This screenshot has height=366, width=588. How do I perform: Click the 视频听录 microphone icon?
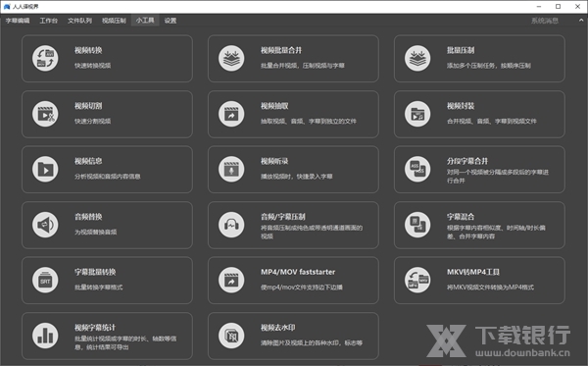pos(231,170)
